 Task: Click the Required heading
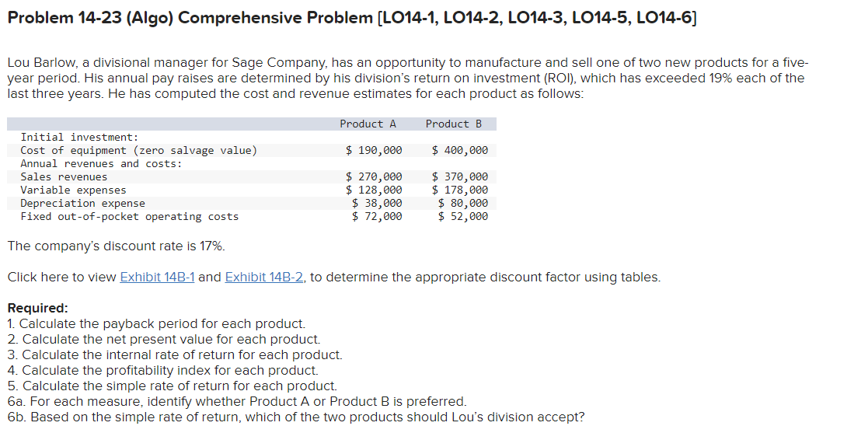(x=37, y=308)
